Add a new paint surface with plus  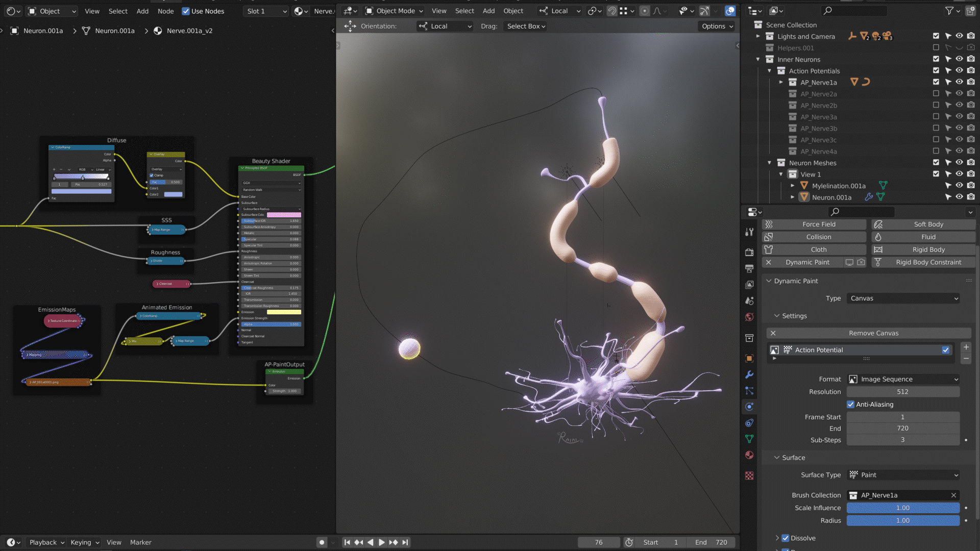pyautogui.click(x=966, y=347)
